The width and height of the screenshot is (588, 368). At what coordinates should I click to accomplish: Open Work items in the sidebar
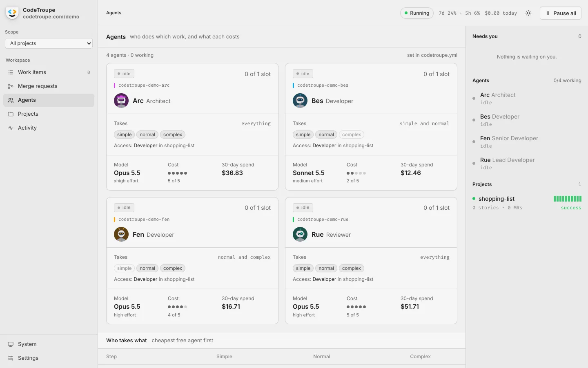tap(49, 72)
